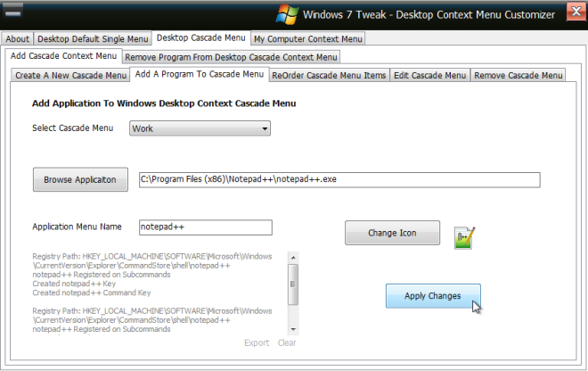This screenshot has height=371, width=588.
Task: Click heading 'Add Application To Windows Desktop Context Cascade Menu'
Action: (164, 103)
